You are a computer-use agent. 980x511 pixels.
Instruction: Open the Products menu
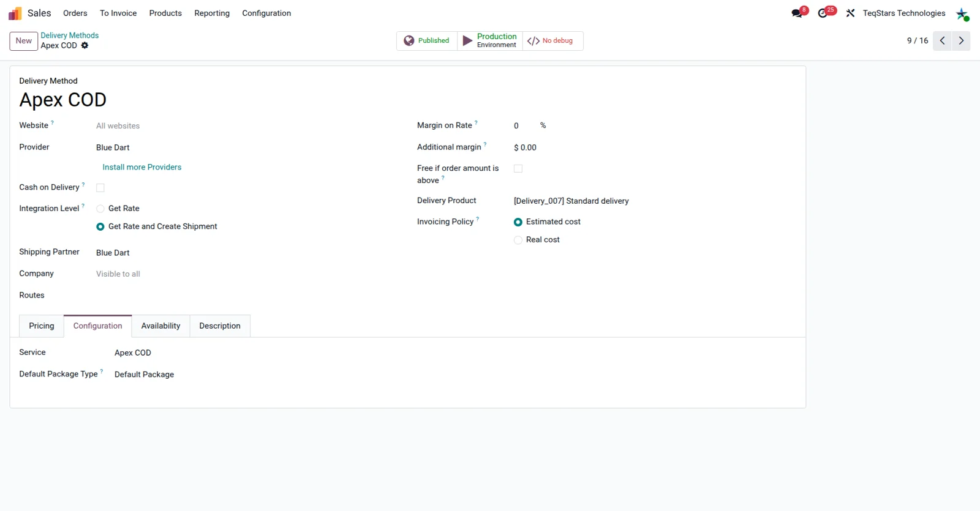point(165,13)
